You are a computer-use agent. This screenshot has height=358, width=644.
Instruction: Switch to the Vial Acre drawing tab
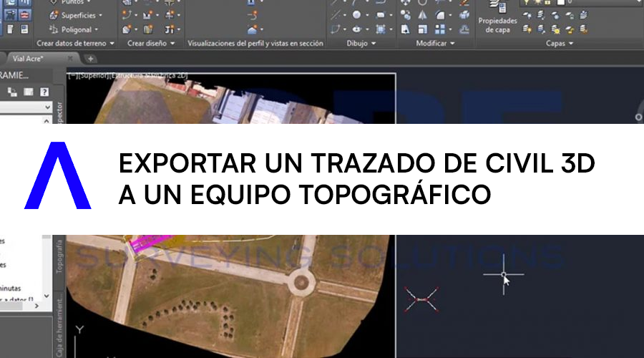click(x=28, y=59)
